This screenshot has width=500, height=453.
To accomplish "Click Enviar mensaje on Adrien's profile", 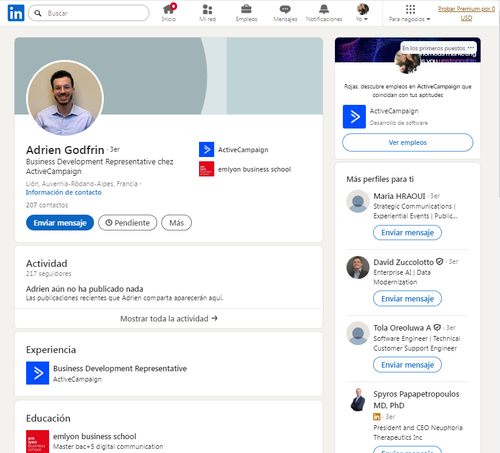I will [x=60, y=223].
